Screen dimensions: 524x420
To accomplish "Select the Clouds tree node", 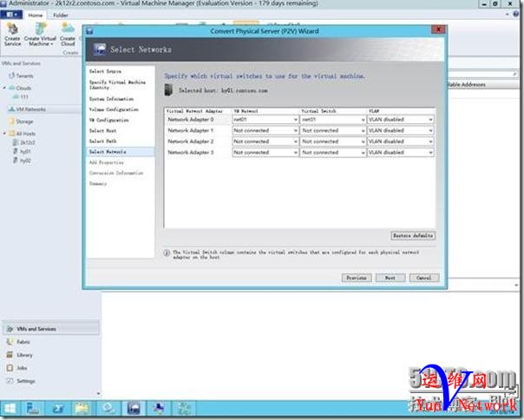I will pyautogui.click(x=23, y=88).
